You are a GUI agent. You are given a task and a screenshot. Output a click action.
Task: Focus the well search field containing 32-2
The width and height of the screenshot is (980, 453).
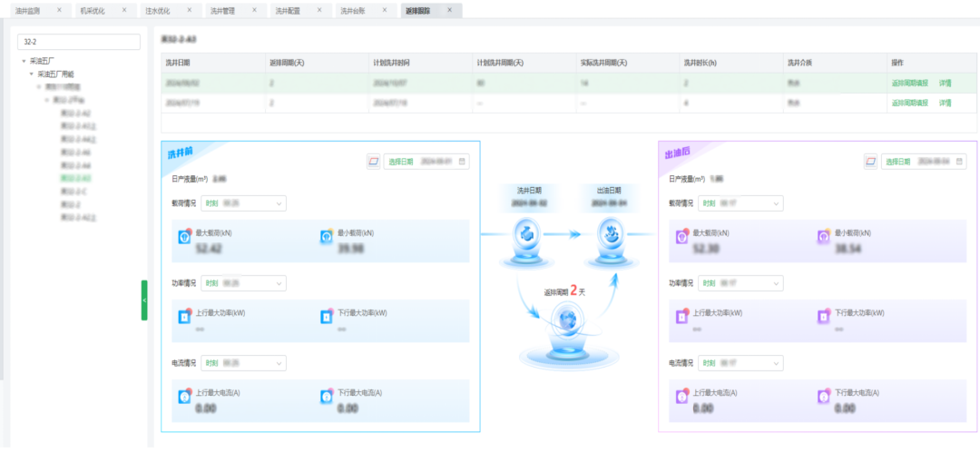(79, 42)
